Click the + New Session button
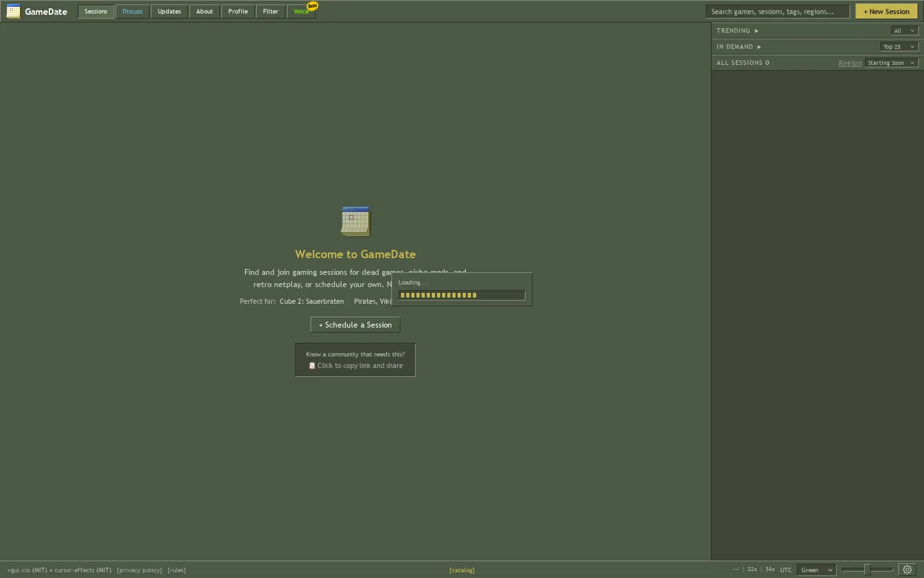This screenshot has height=578, width=924. click(886, 12)
